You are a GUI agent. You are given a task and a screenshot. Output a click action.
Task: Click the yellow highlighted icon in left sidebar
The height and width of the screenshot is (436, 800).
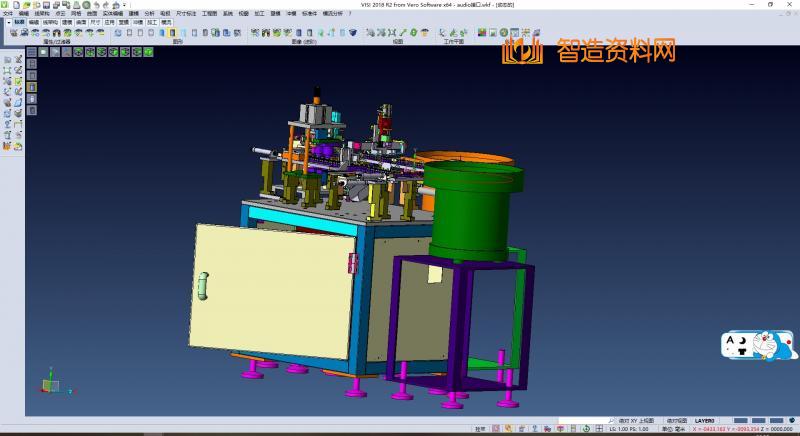click(x=32, y=87)
